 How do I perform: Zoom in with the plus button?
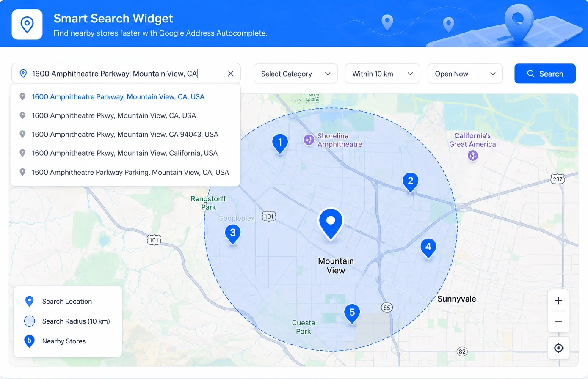pyautogui.click(x=558, y=301)
